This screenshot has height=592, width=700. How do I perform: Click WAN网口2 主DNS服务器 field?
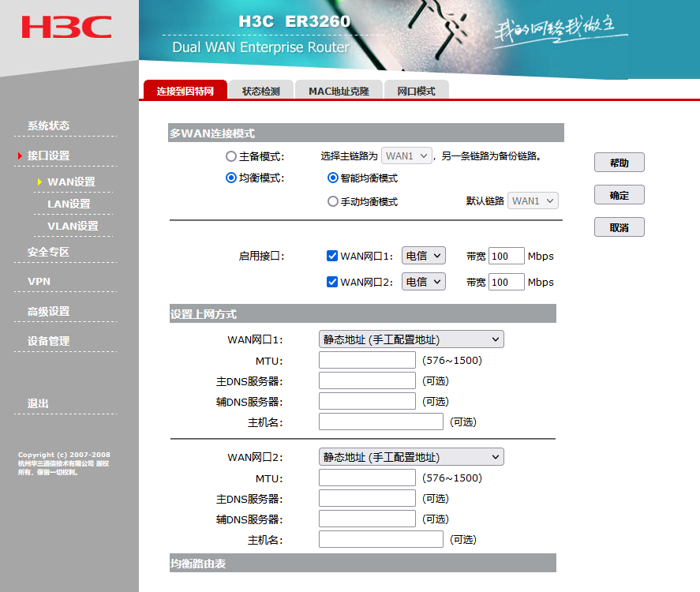click(367, 498)
